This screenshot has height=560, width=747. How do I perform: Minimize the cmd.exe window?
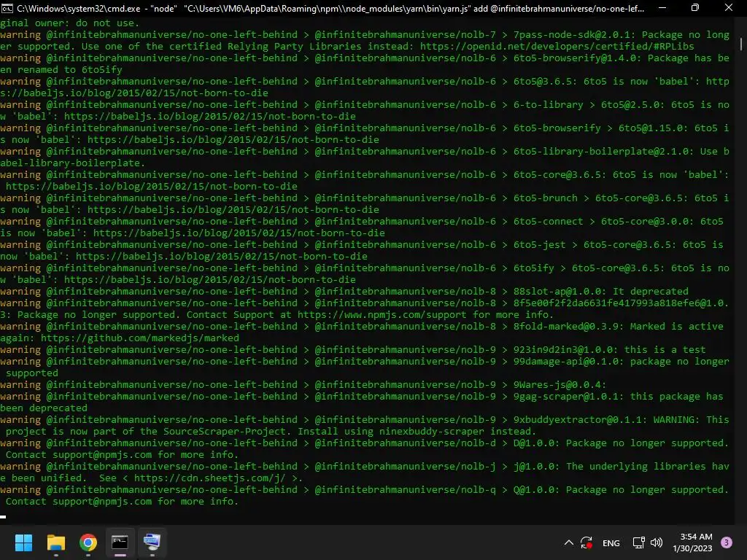(x=662, y=8)
